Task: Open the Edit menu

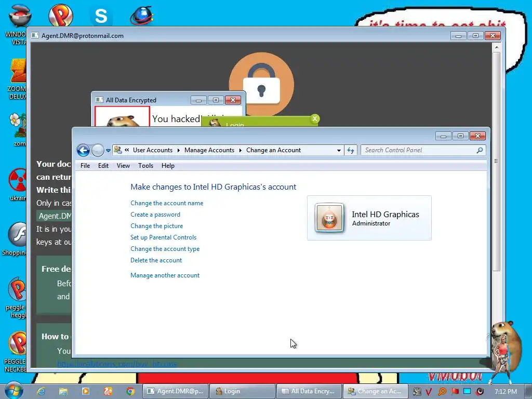Action: [x=103, y=166]
